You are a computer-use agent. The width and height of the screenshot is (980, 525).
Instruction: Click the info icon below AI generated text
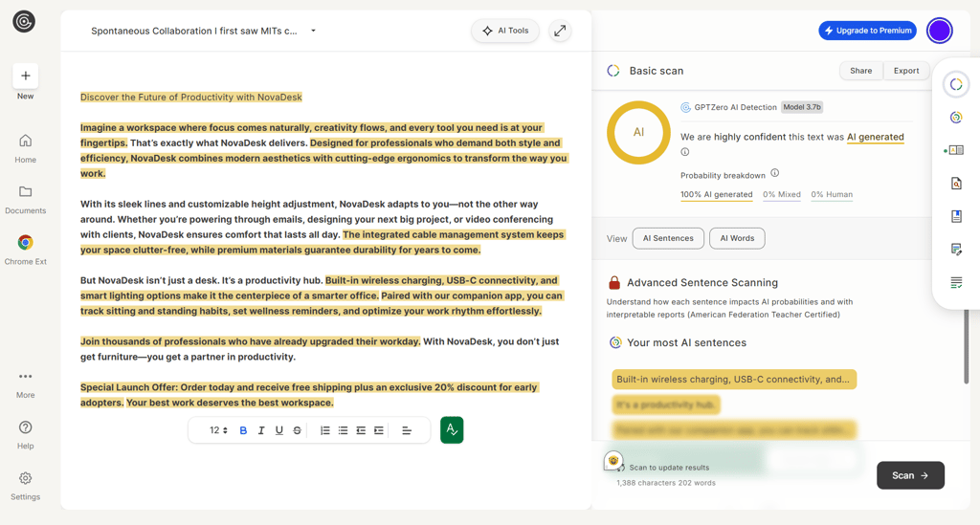coord(685,152)
